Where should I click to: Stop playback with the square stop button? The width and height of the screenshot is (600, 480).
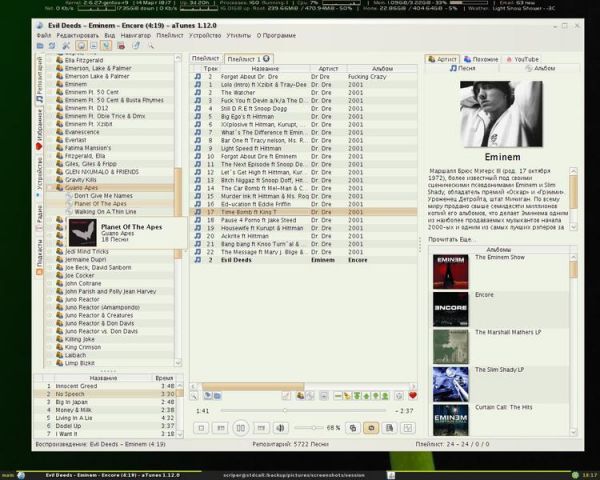click(201, 428)
